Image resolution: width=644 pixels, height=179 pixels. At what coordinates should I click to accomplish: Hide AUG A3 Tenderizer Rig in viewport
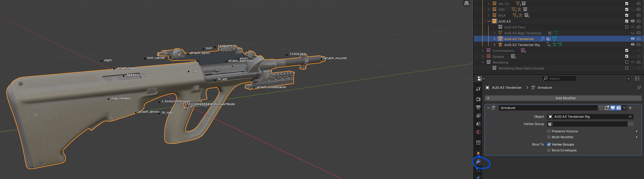(633, 45)
